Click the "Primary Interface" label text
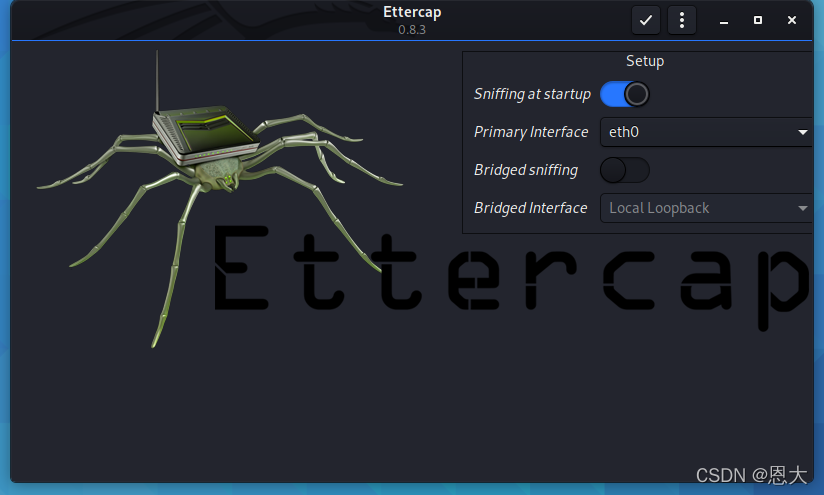824x495 pixels. 531,132
